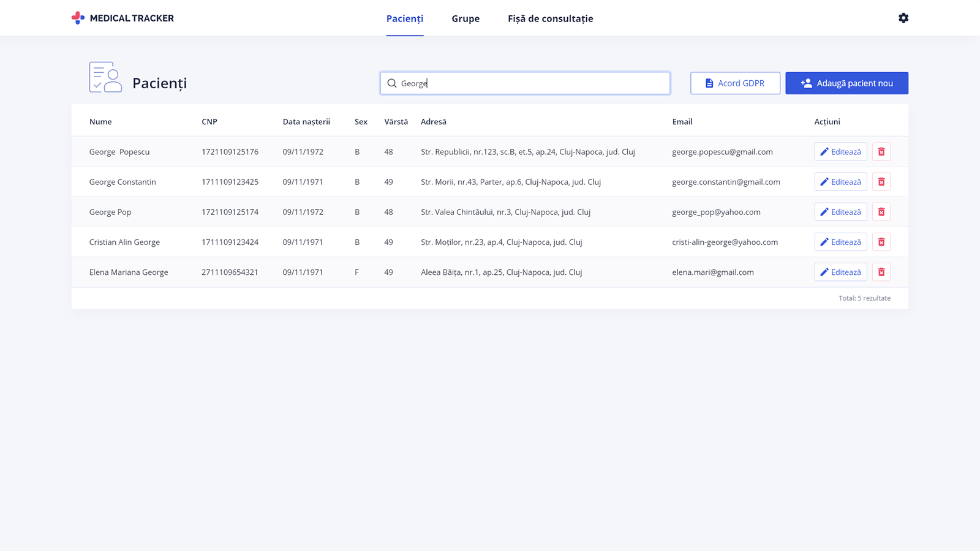
Task: Delete patient George Pop with trash icon
Action: 881,212
